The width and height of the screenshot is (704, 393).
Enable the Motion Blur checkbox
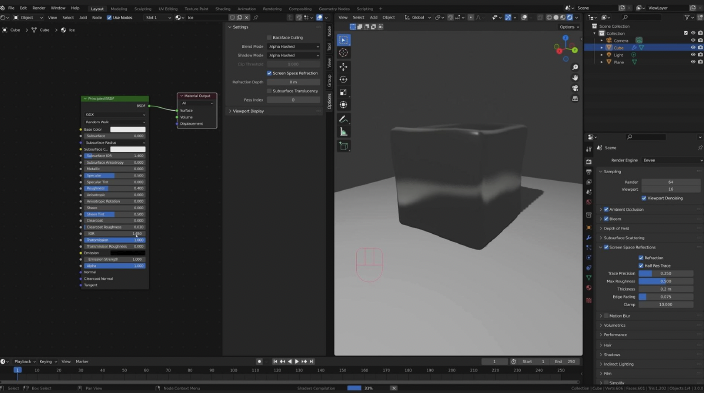[x=607, y=316]
